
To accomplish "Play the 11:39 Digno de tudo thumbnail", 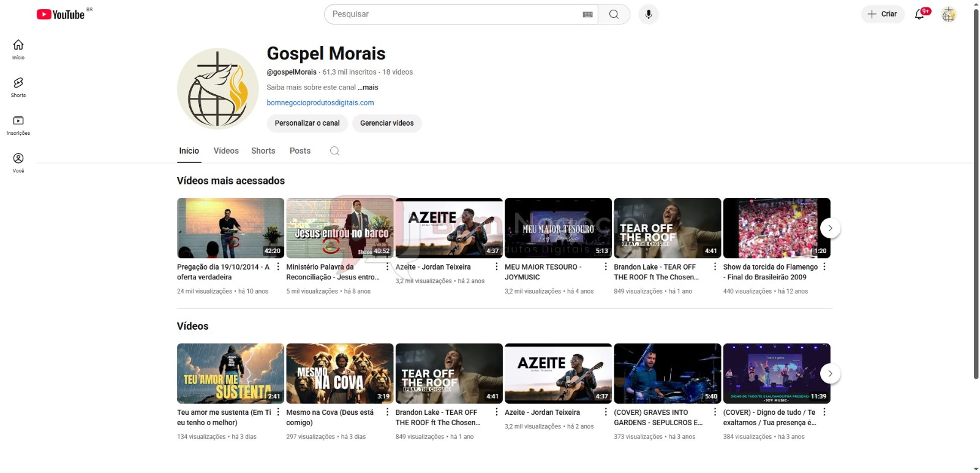I will pos(777,373).
